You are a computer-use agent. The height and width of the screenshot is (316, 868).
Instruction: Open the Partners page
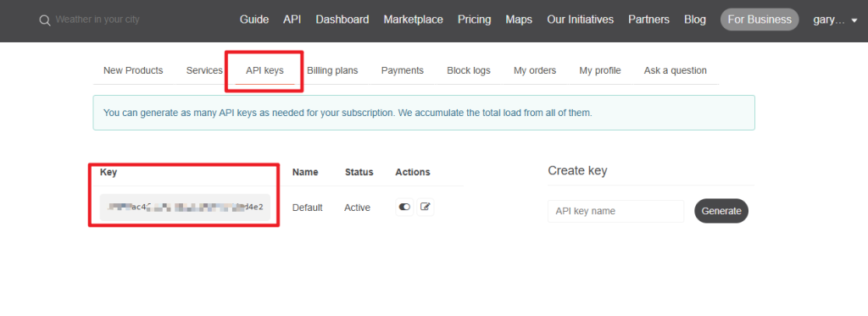pos(648,19)
